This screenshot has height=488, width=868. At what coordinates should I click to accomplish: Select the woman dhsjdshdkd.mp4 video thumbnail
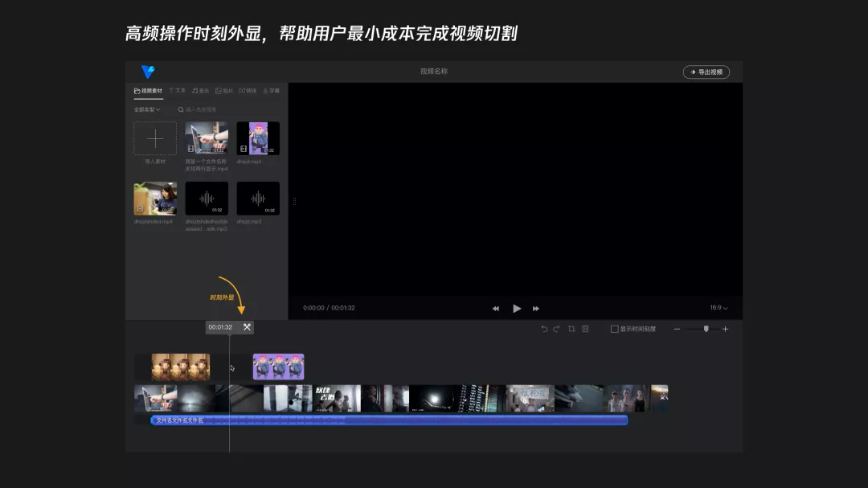155,199
